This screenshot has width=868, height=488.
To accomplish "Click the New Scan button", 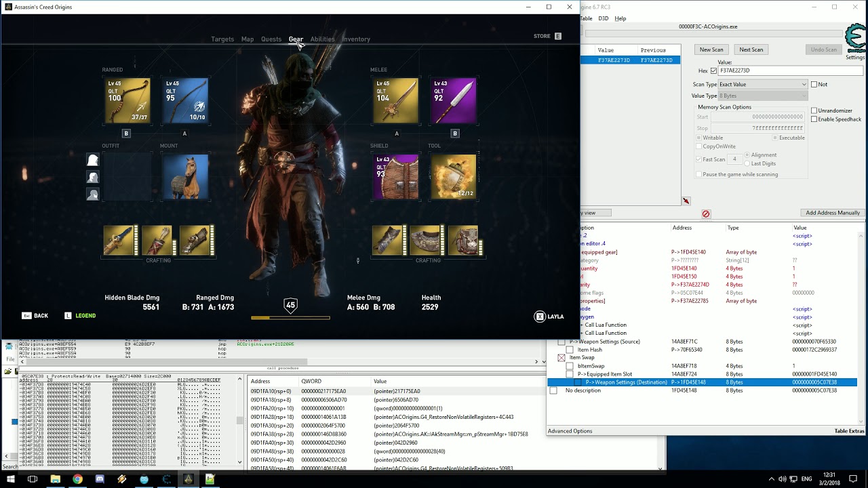I will coord(711,49).
